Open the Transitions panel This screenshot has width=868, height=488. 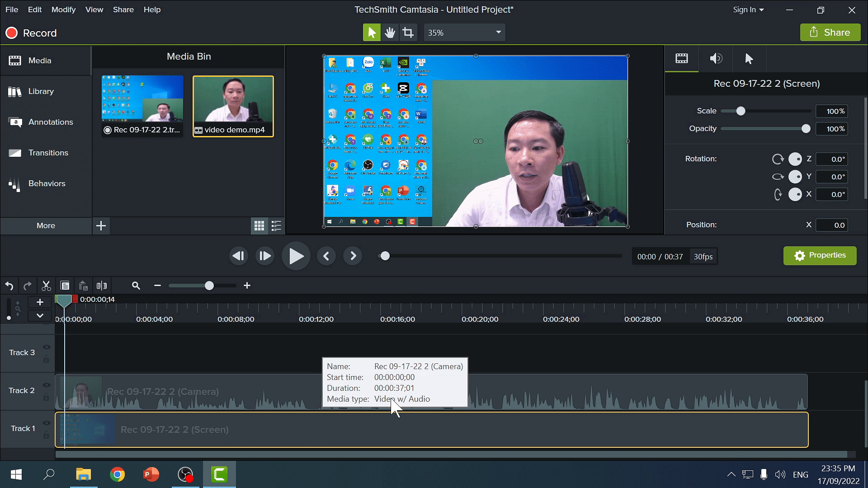(45, 153)
